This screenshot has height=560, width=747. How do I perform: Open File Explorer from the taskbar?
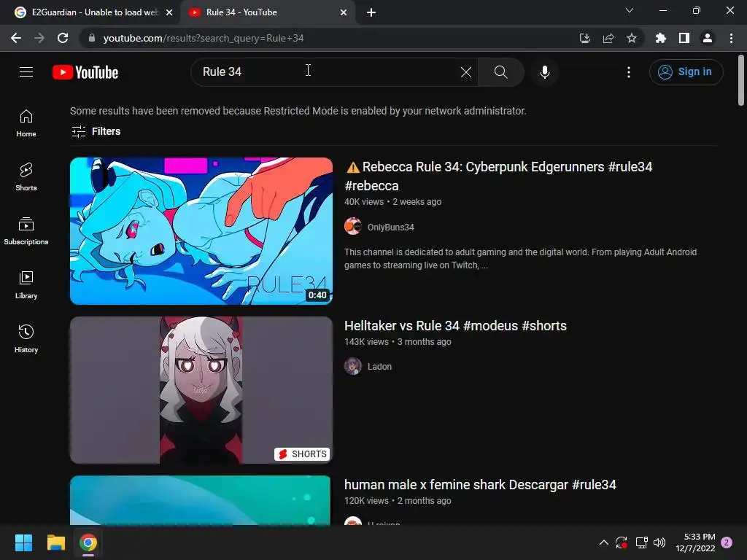tap(55, 542)
